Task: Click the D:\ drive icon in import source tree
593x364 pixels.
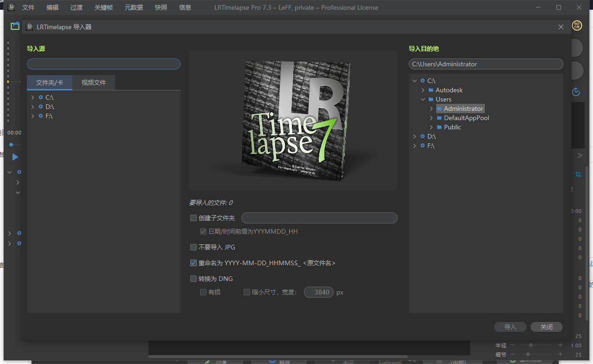Action: pyautogui.click(x=41, y=107)
